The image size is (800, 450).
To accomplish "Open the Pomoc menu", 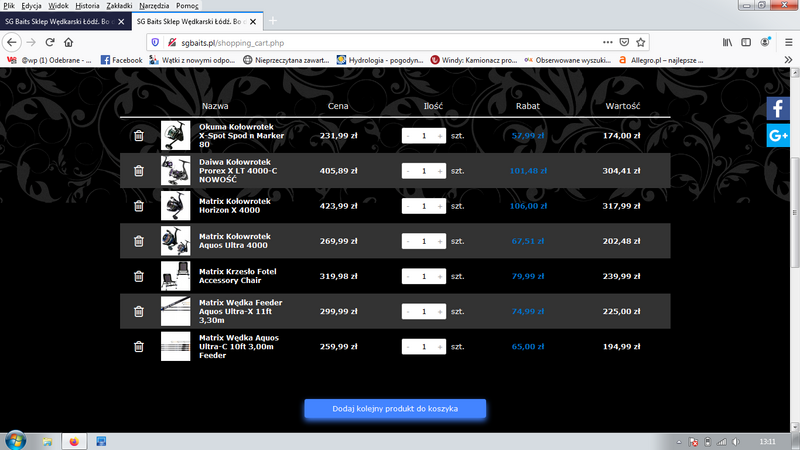I will pos(187,6).
